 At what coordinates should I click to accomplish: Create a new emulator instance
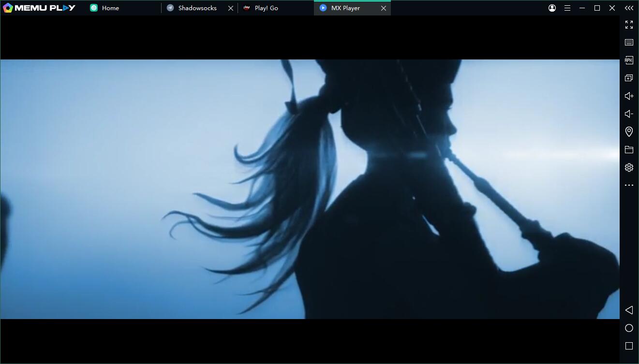click(x=629, y=77)
